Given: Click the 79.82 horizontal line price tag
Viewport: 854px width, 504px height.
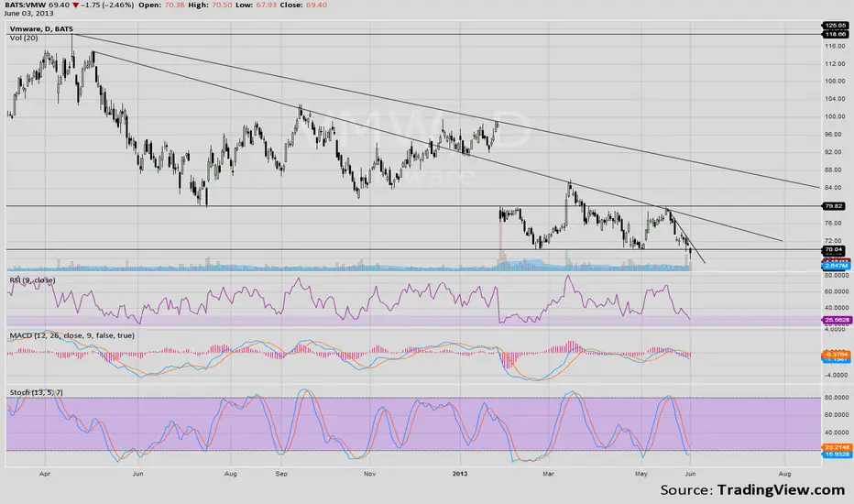Looking at the screenshot, I should 835,206.
